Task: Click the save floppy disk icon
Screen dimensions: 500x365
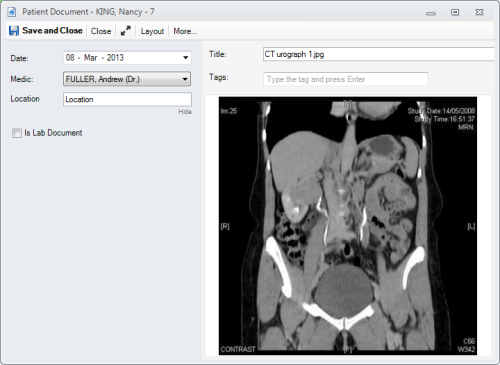Action: pyautogui.click(x=14, y=31)
